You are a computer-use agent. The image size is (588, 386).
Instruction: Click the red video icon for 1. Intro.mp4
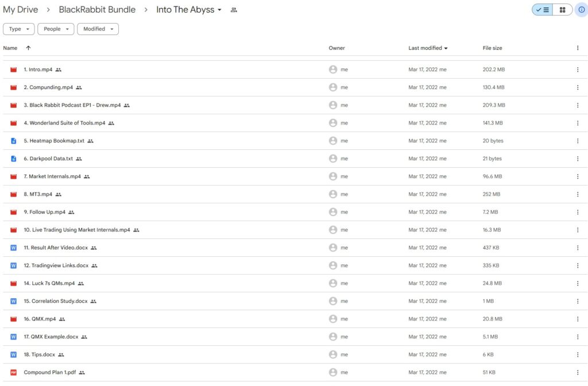[x=13, y=70]
